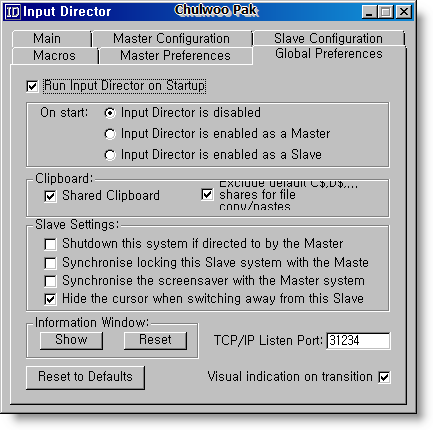Open the Slave Configuration tab

[x=329, y=39]
